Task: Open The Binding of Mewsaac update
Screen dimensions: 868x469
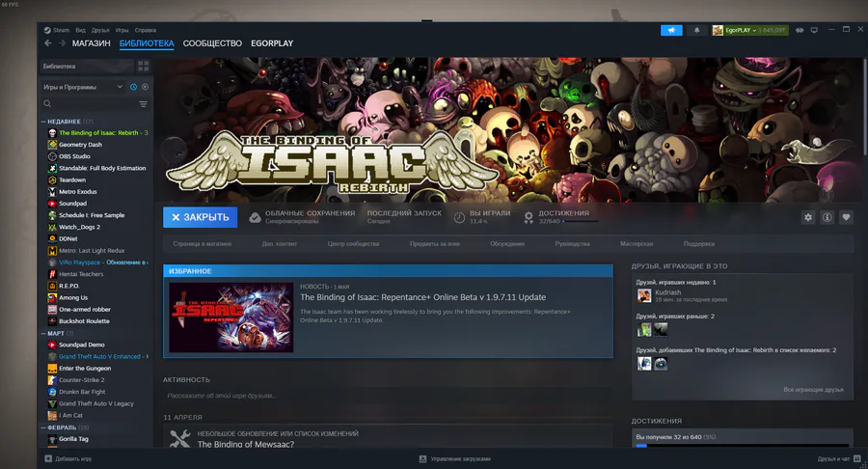Action: click(x=246, y=444)
